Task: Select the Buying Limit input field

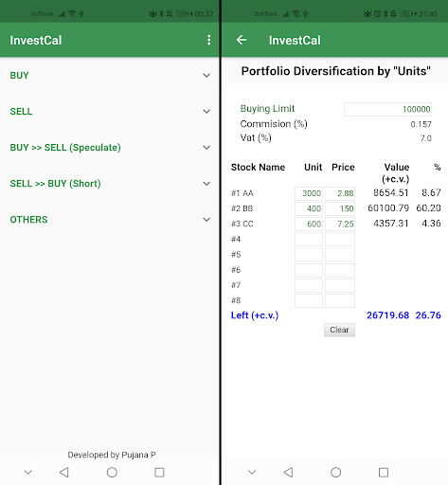Action: point(387,109)
